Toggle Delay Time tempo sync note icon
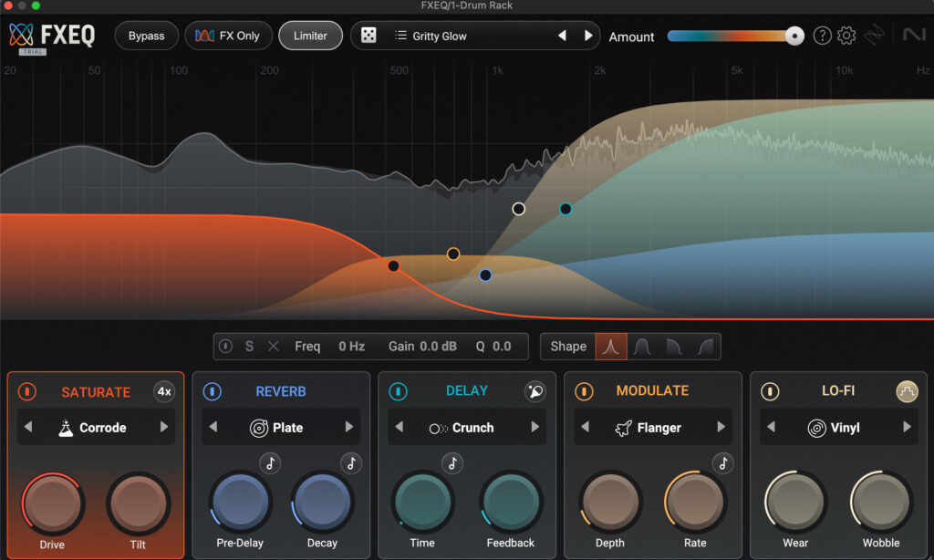 click(452, 463)
